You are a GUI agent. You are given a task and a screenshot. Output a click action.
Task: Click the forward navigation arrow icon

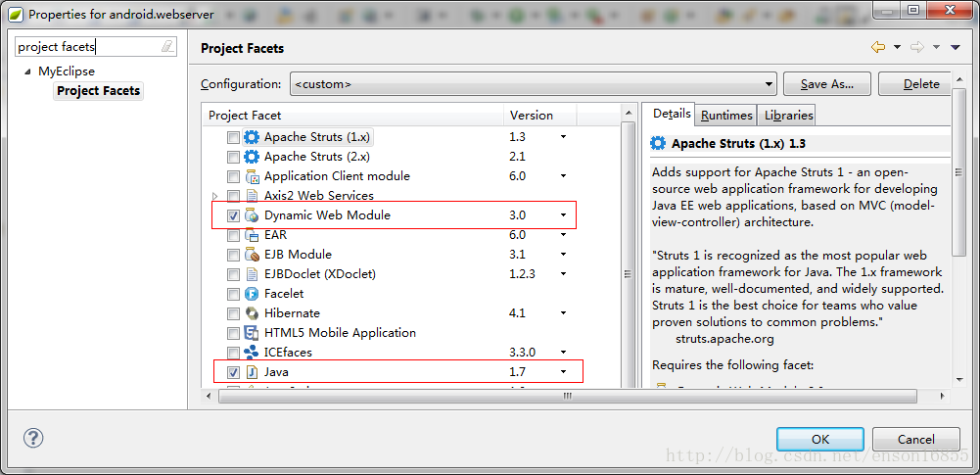tap(917, 47)
